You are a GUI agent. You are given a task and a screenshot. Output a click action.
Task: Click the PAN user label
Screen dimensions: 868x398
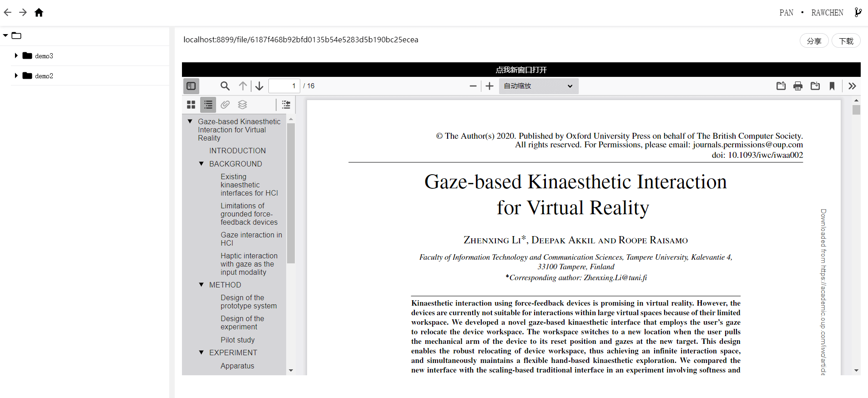pos(786,13)
